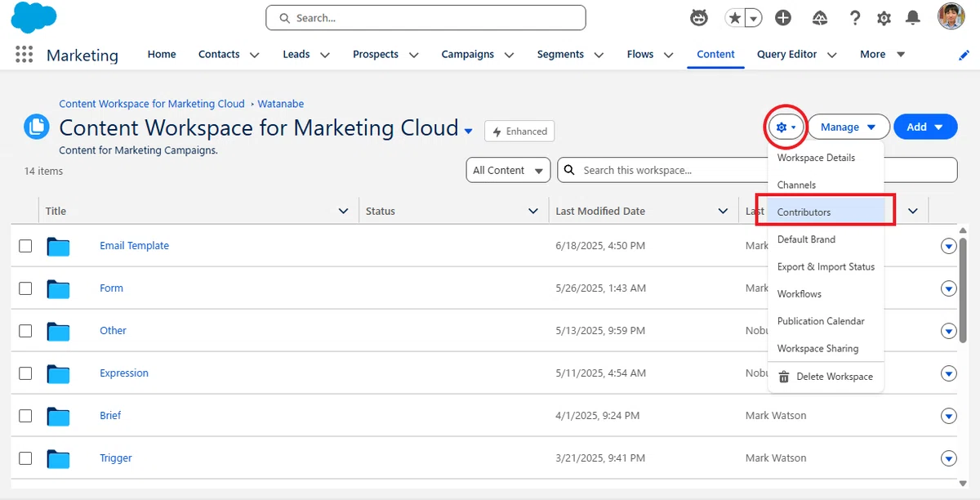The width and height of the screenshot is (980, 500).
Task: Focus the Search this workspace field
Action: click(x=757, y=170)
